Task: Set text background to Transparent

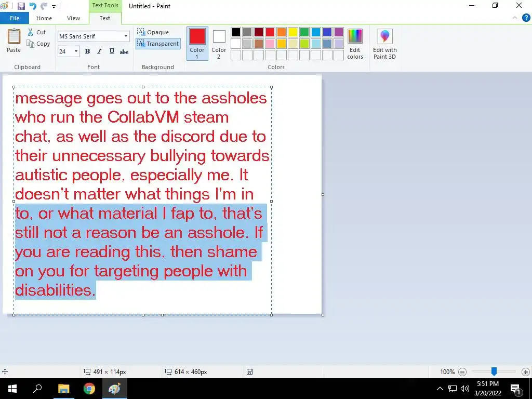Action: tap(158, 44)
